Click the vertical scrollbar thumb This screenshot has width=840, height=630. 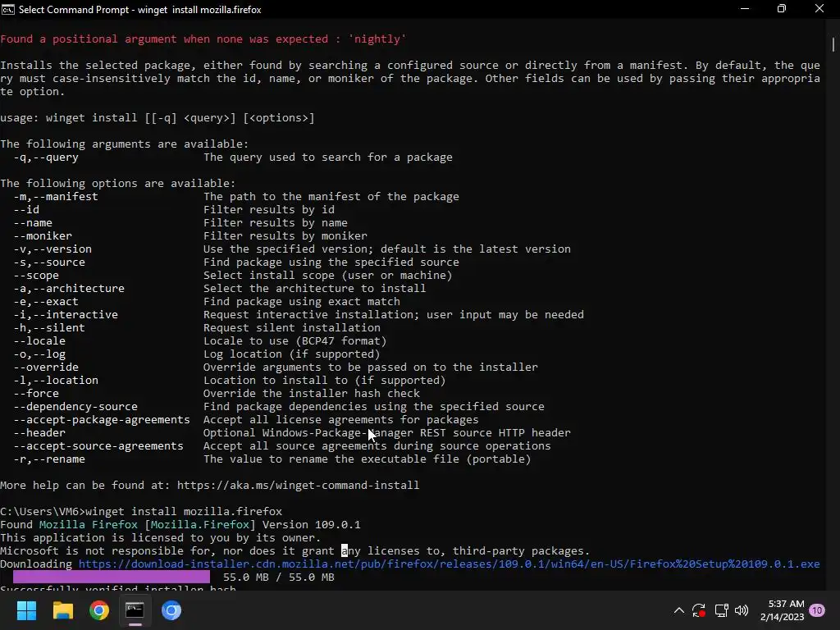tap(833, 44)
